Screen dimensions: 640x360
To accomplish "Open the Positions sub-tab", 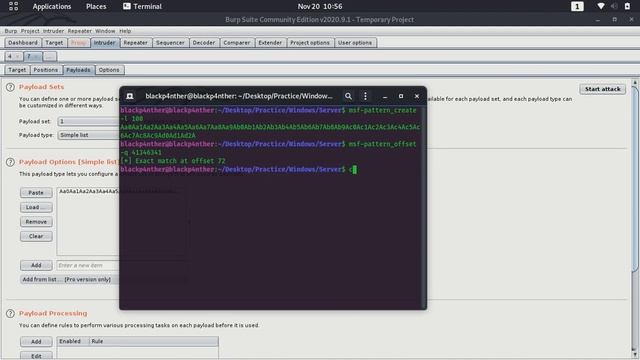I will (46, 70).
